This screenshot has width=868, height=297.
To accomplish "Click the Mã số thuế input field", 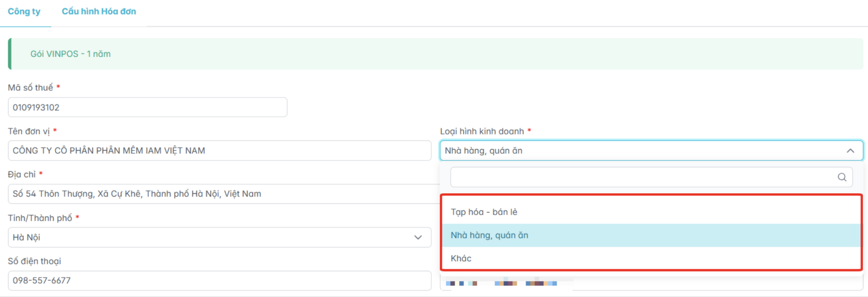I will click(147, 107).
